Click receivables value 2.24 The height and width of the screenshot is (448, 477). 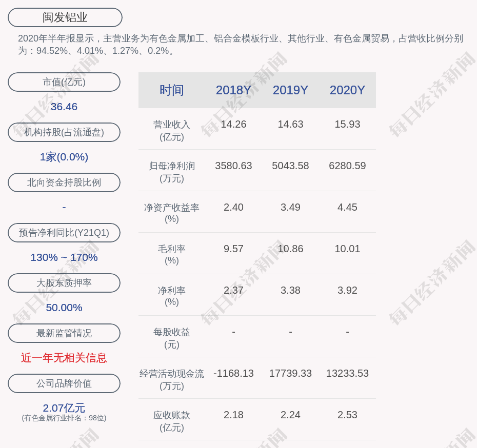click(x=290, y=415)
